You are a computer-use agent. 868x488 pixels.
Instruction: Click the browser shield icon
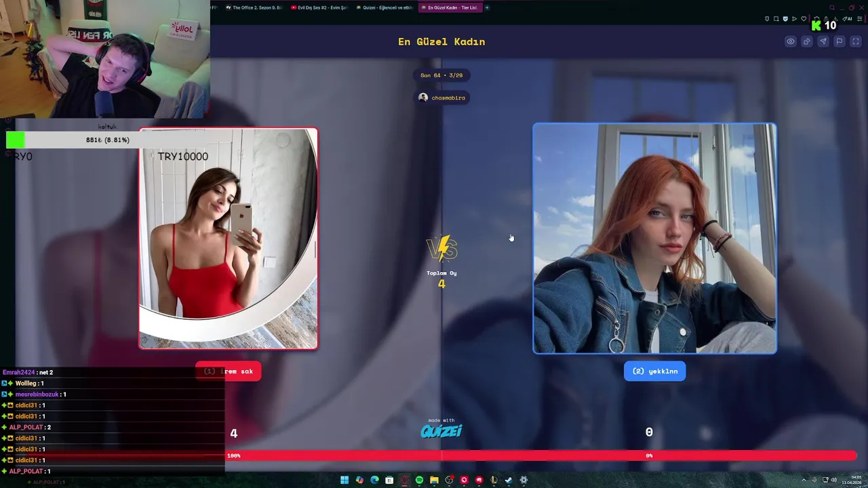[x=785, y=19]
